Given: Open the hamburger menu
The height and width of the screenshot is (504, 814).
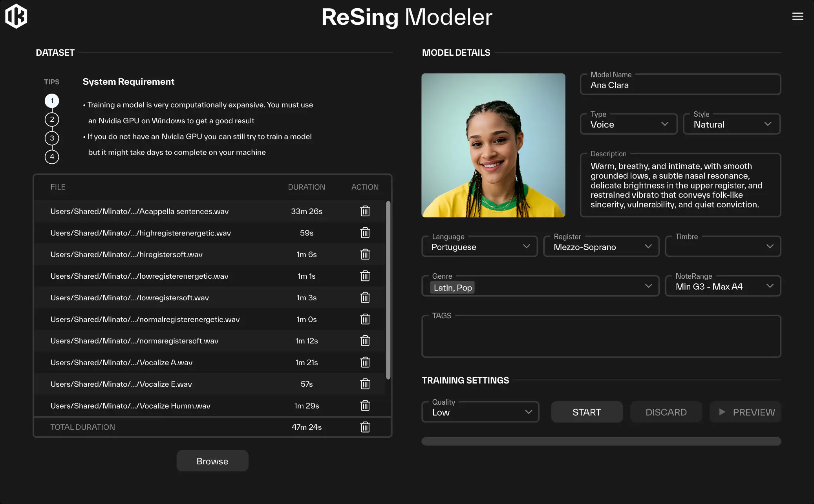Looking at the screenshot, I should 798,16.
